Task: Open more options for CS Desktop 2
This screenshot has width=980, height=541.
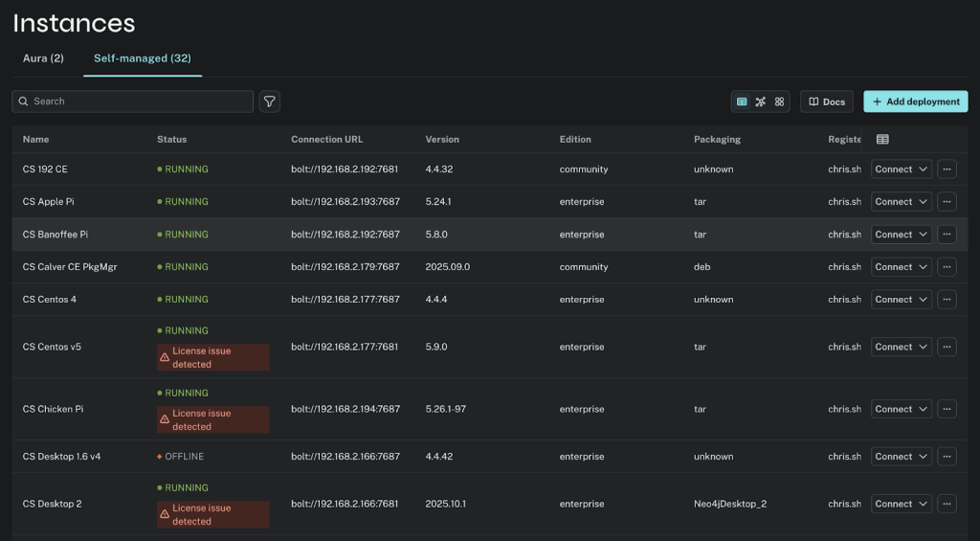Action: pyautogui.click(x=947, y=504)
